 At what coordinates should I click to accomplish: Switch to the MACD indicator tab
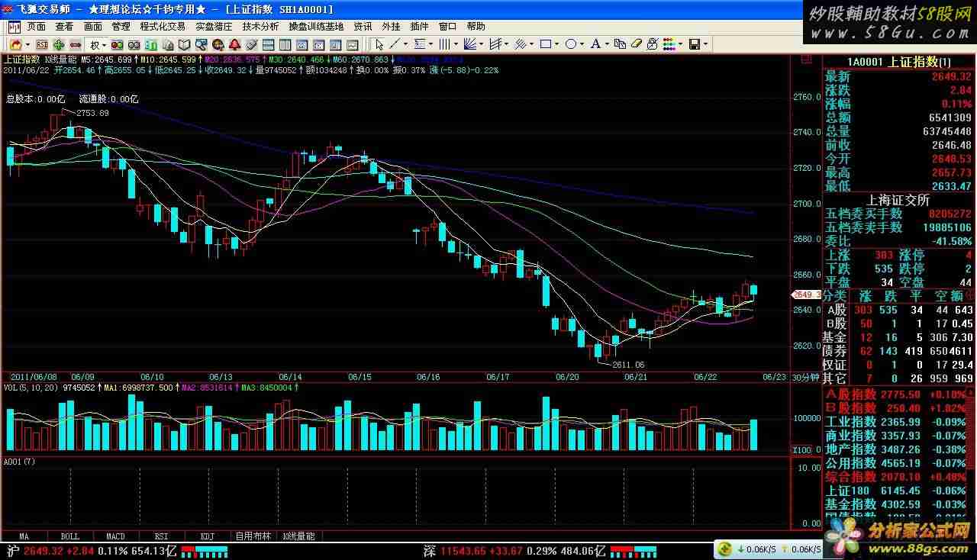pyautogui.click(x=115, y=536)
